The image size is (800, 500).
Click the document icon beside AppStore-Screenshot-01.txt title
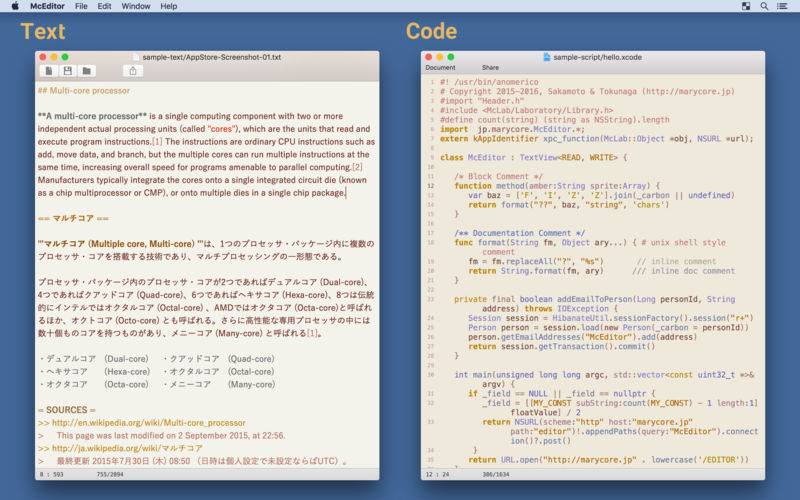[136, 57]
